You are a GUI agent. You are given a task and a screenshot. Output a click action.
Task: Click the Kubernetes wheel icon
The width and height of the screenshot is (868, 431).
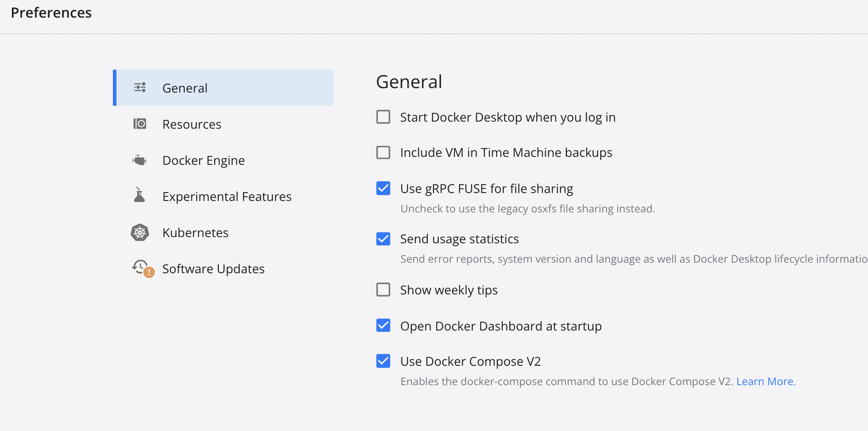click(140, 232)
